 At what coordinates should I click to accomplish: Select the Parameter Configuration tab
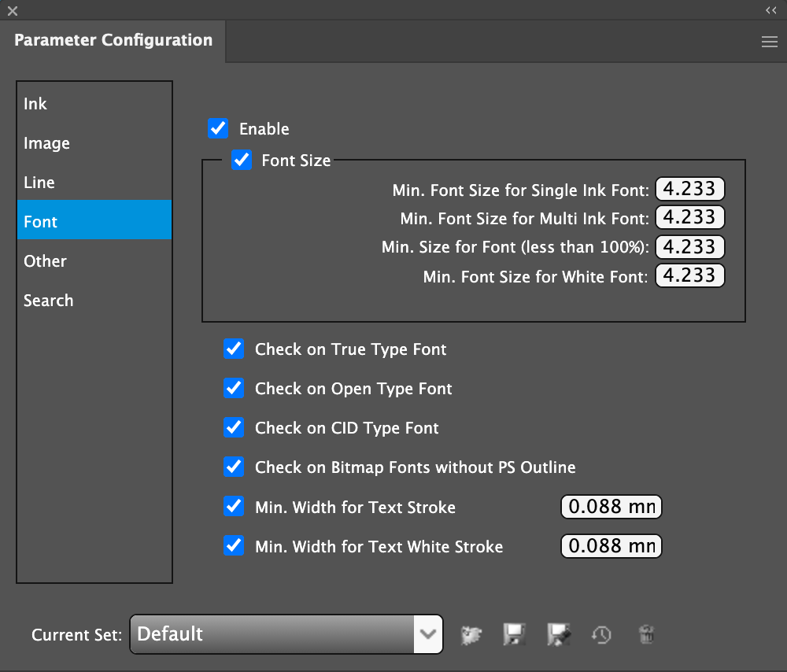tap(113, 40)
